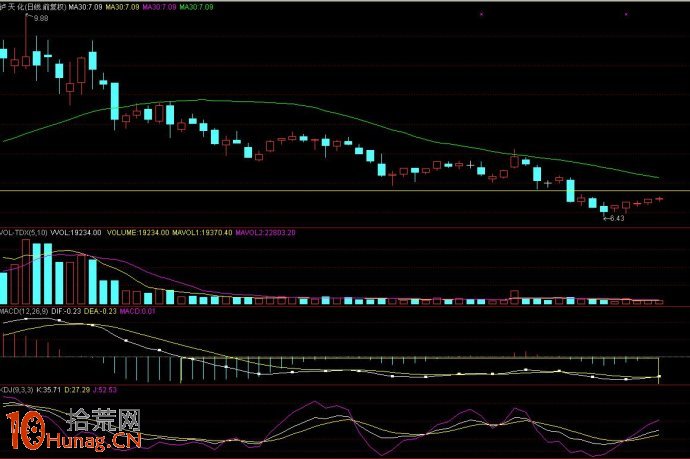Click the magenta MACD:0.01 value

(138, 312)
